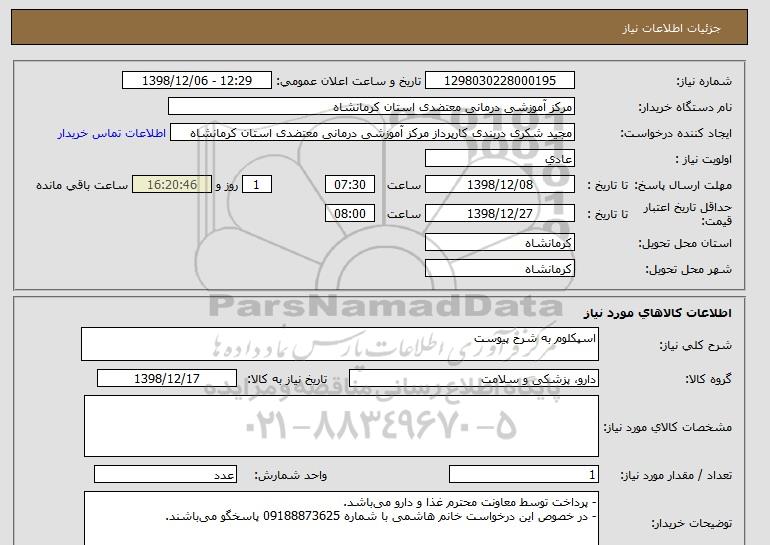Click the page header جزئیات اطلاعات نیاز
This screenshot has height=545, width=770.
(x=671, y=28)
